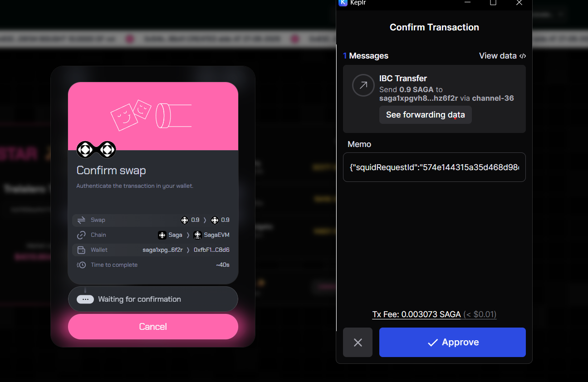The width and height of the screenshot is (588, 382).
Task: Click the SagaEVM destination chain icon
Action: pyautogui.click(x=197, y=235)
